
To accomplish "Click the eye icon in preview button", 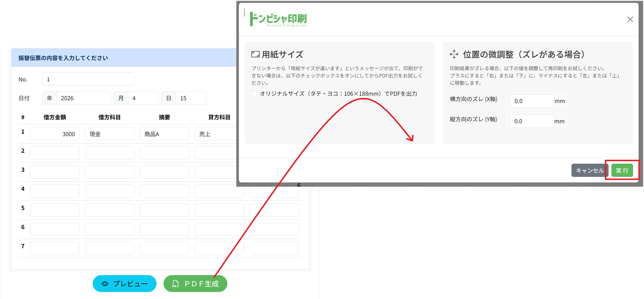I will click(105, 284).
